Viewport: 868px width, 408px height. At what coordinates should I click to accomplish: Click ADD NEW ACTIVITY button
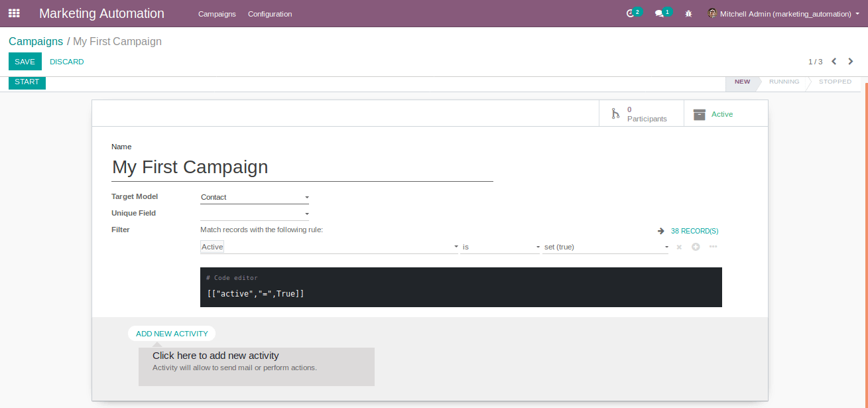172,334
